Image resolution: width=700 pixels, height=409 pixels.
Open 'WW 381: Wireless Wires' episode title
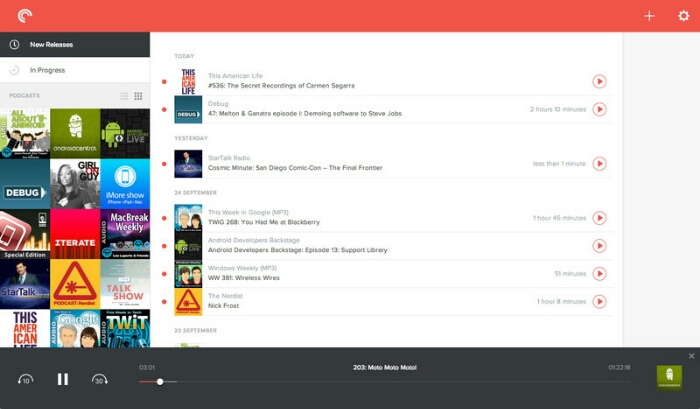(x=244, y=278)
